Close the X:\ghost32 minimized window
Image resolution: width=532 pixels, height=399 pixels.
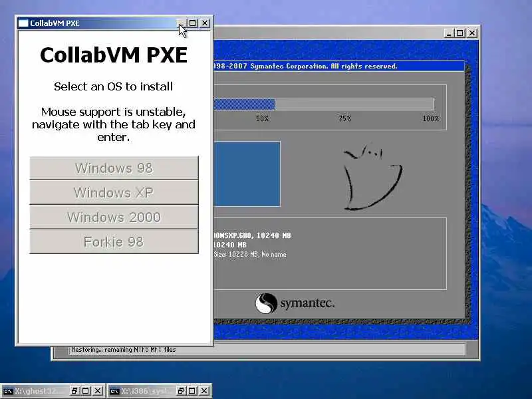click(98, 391)
